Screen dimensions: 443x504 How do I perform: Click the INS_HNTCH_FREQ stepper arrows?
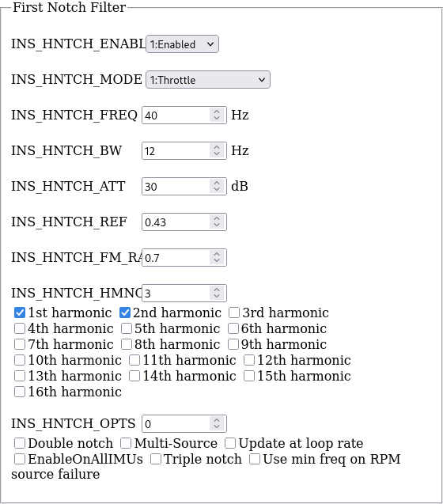(x=217, y=115)
